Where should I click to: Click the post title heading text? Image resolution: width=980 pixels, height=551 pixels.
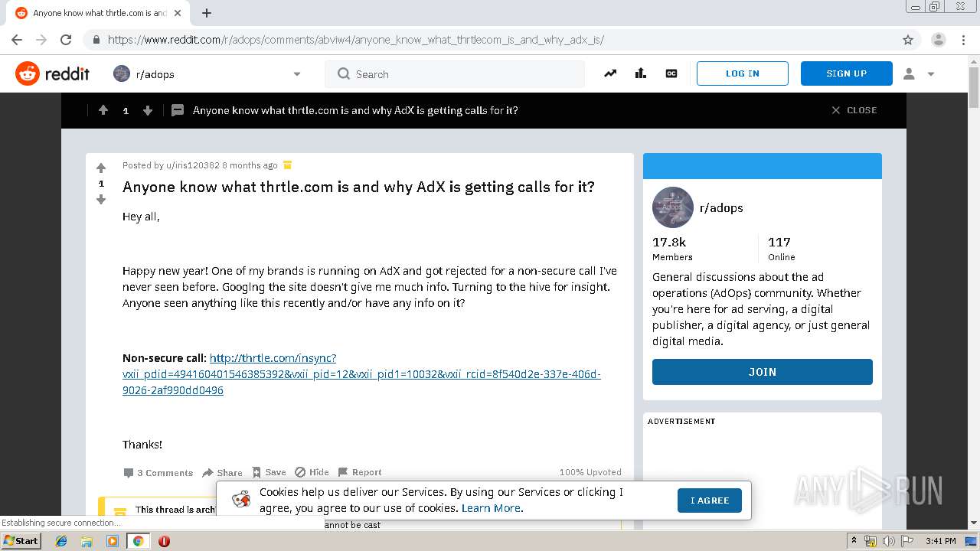pos(358,187)
